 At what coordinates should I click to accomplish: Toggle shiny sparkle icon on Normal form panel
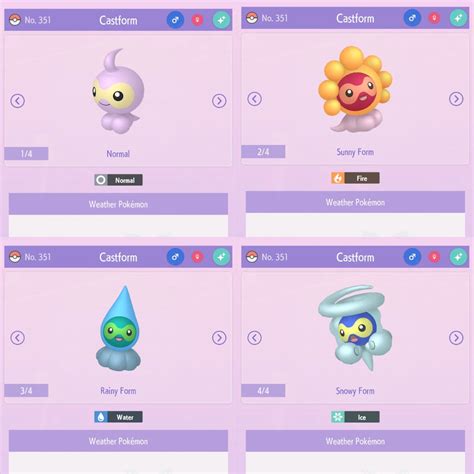(221, 20)
